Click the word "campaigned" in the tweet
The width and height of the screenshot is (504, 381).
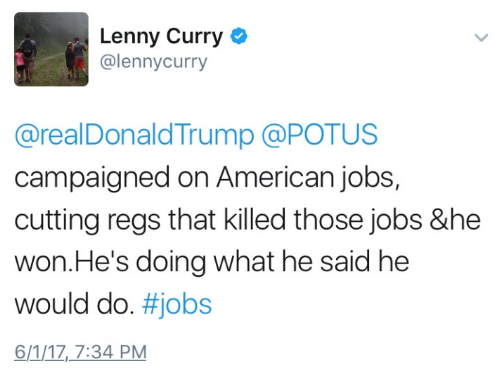point(92,179)
